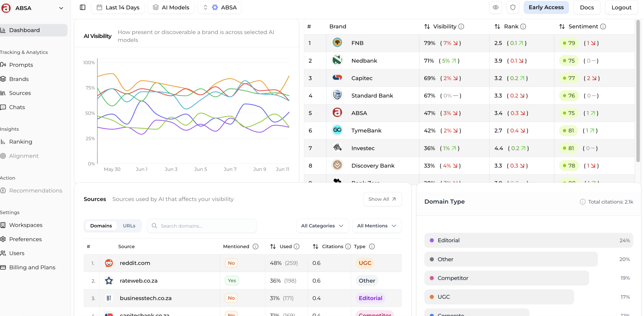This screenshot has height=316, width=644.
Task: Open the ABSA brand selector in header
Action: [x=220, y=8]
